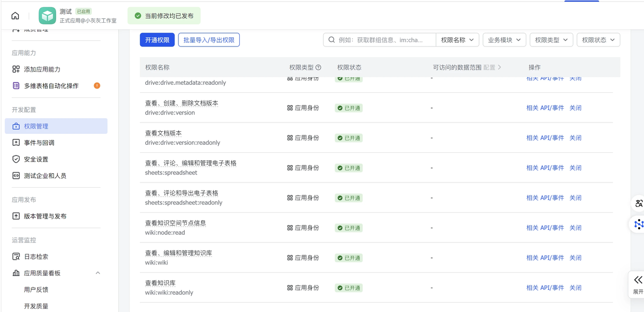Collapse the 应用质量看板 menu section

(98, 273)
